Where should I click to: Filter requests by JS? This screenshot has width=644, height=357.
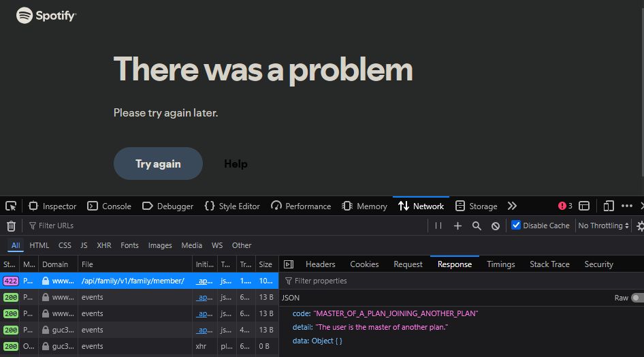point(84,245)
